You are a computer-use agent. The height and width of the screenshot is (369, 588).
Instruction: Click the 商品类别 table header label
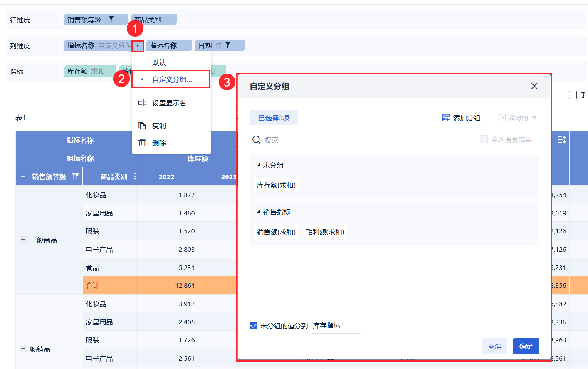coord(114,177)
